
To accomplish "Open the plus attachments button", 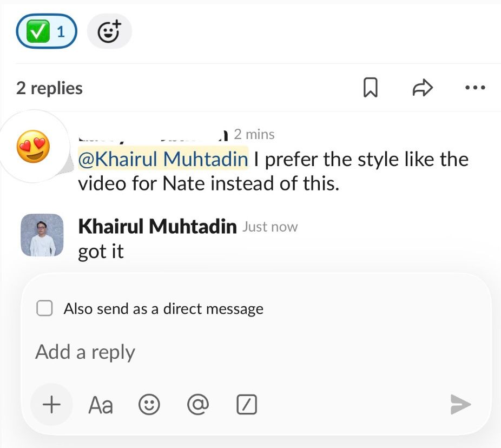I will click(x=51, y=404).
